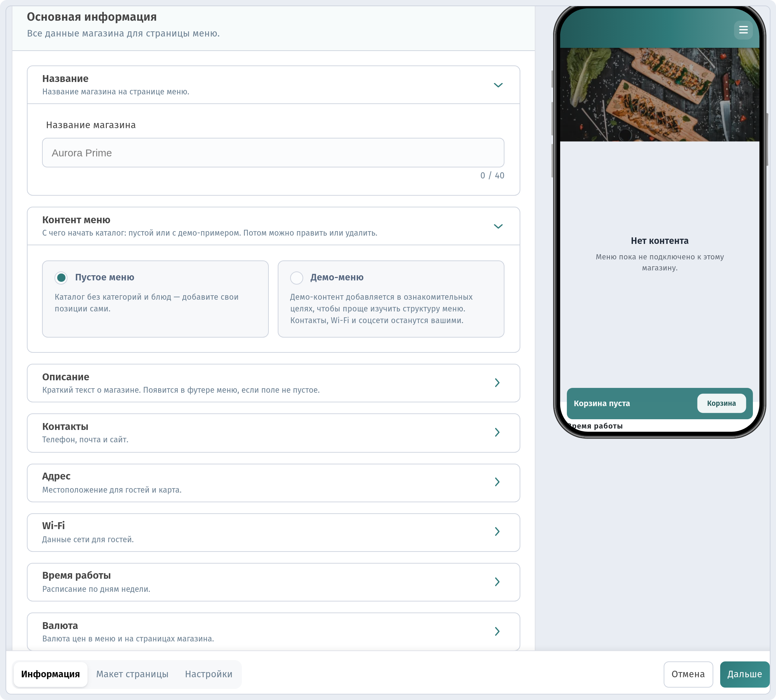
Task: Click the Корзина button in preview
Action: [x=721, y=403]
